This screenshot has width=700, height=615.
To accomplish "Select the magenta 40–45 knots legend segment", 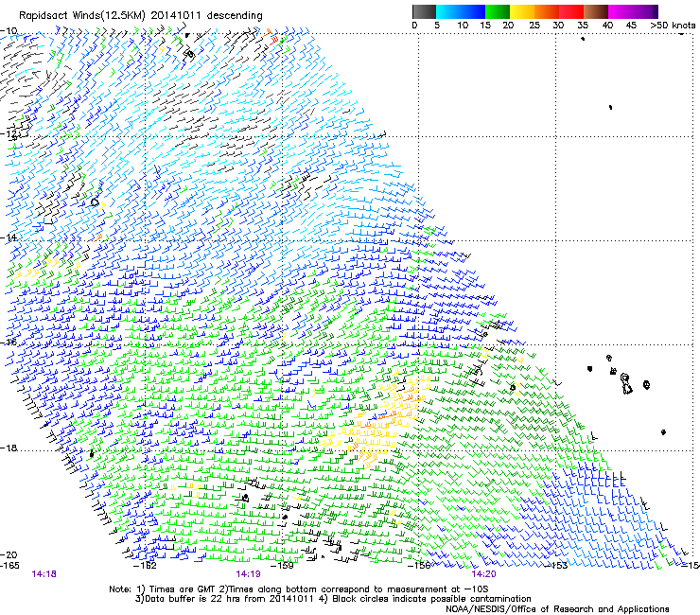I will point(621,11).
